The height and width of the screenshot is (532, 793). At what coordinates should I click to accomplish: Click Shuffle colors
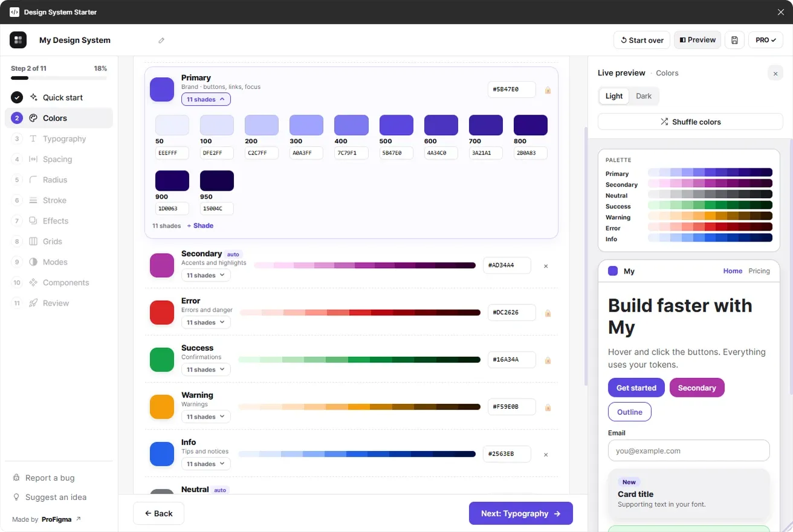(690, 121)
